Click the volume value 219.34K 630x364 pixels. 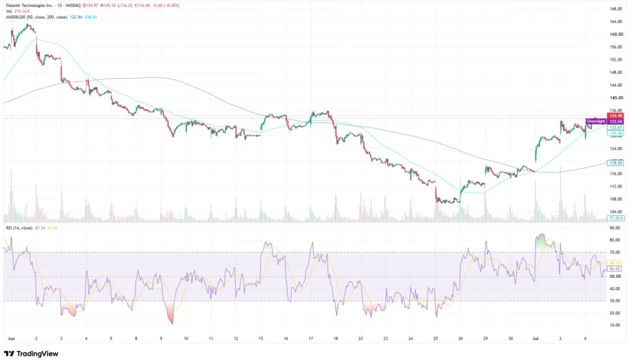22,11
